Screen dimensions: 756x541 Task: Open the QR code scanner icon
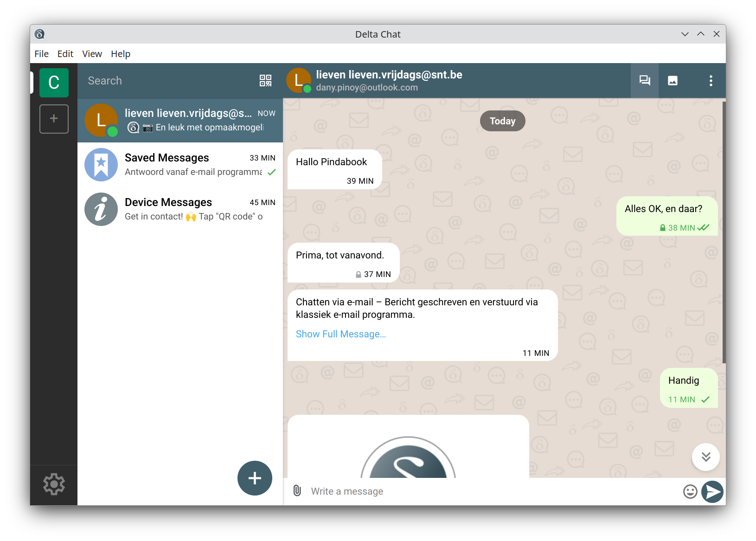click(x=265, y=81)
